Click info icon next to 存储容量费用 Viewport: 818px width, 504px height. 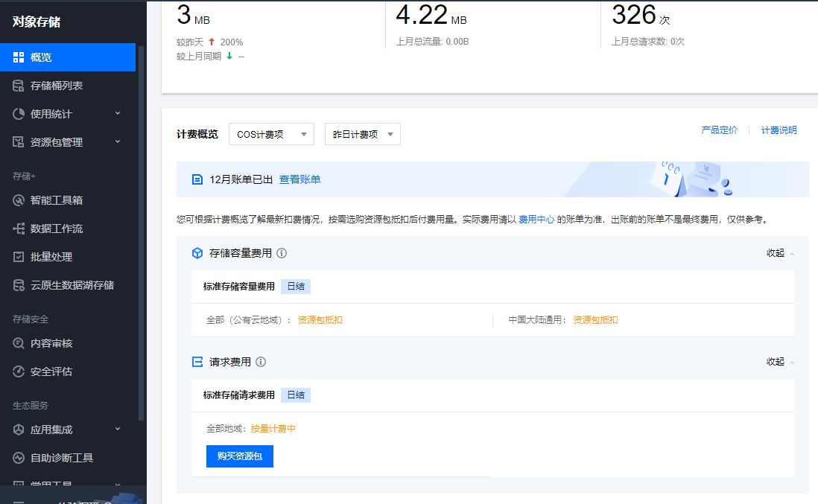click(282, 253)
